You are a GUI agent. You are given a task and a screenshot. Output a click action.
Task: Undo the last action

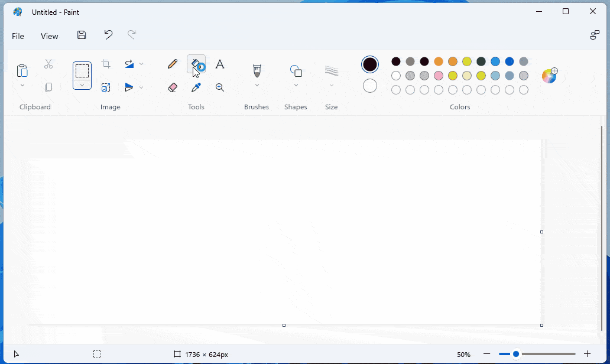[108, 35]
